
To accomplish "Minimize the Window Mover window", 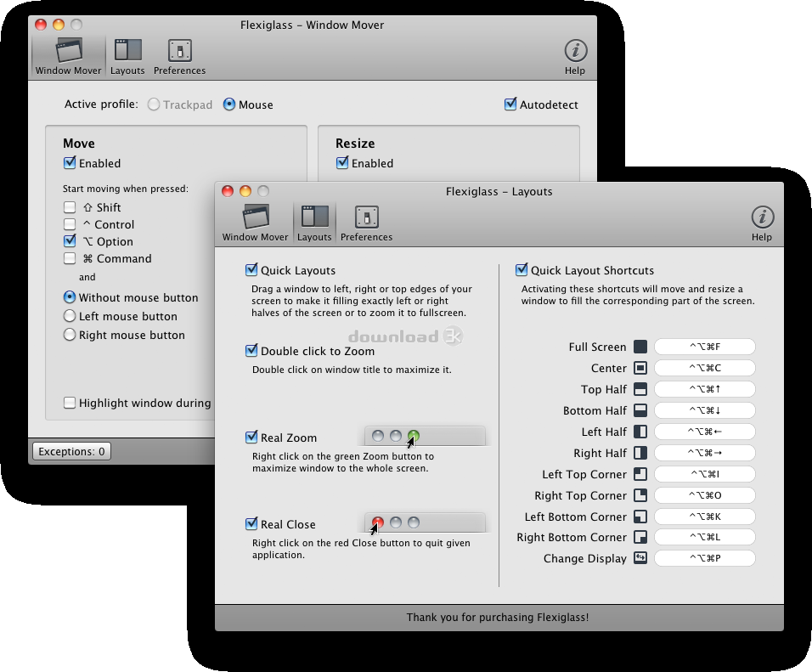I will [x=59, y=25].
